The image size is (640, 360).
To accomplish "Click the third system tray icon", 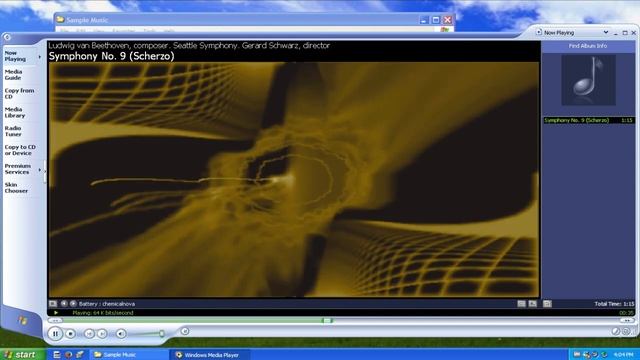I will coord(595,354).
